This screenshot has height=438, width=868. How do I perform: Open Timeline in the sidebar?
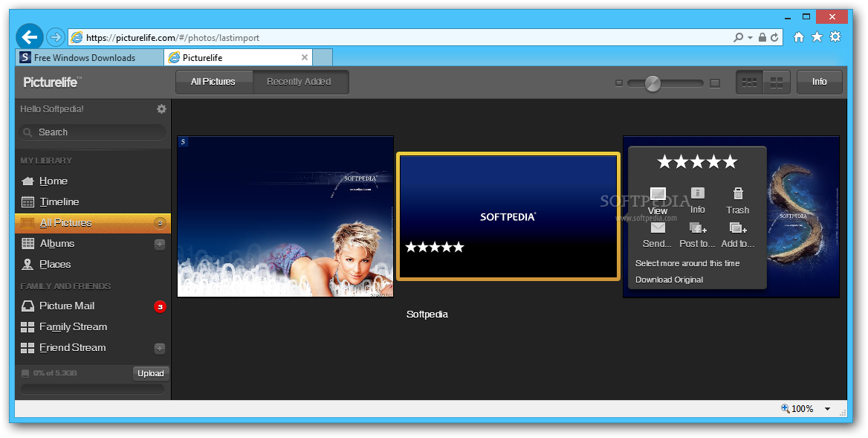93,202
